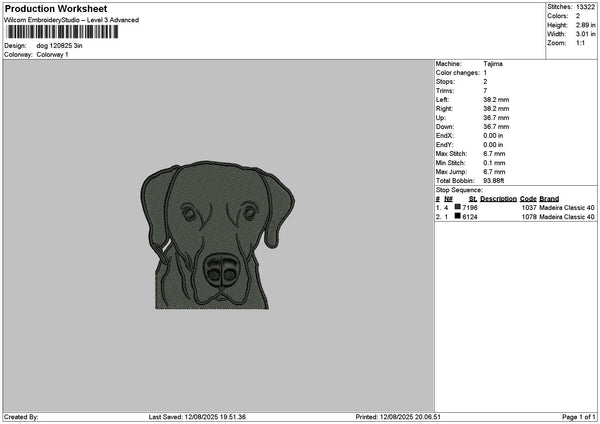Click the Zoom value 1:1
Screen dimensions: 600x424
coord(580,43)
